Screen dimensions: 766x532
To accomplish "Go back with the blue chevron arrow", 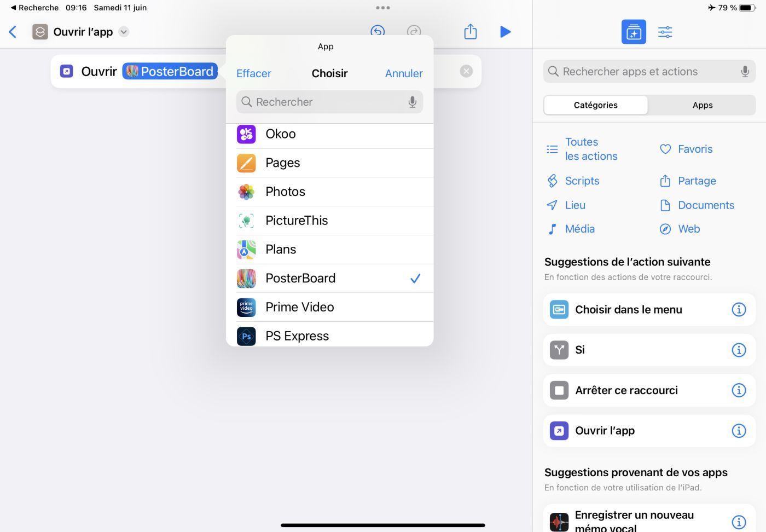I will (x=13, y=32).
